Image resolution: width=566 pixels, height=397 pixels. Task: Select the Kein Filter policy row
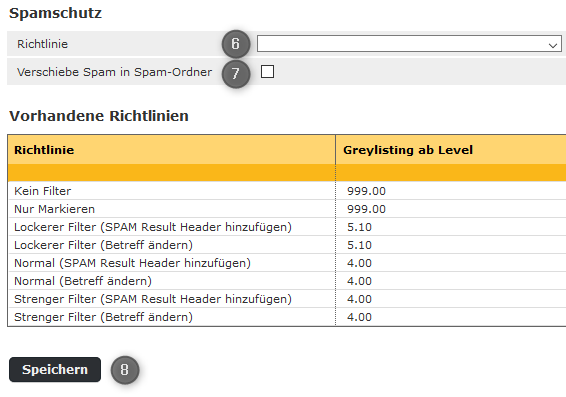coord(287,191)
